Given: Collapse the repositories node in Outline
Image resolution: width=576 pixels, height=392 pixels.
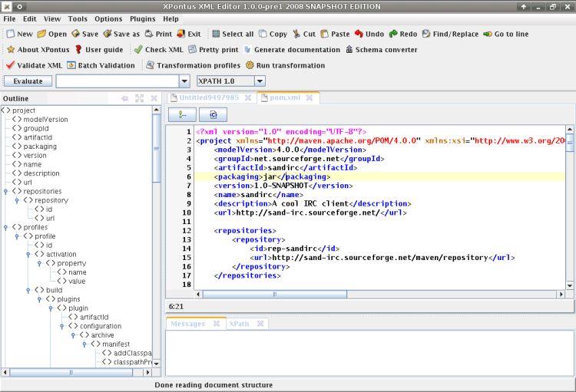Looking at the screenshot, I should point(5,191).
